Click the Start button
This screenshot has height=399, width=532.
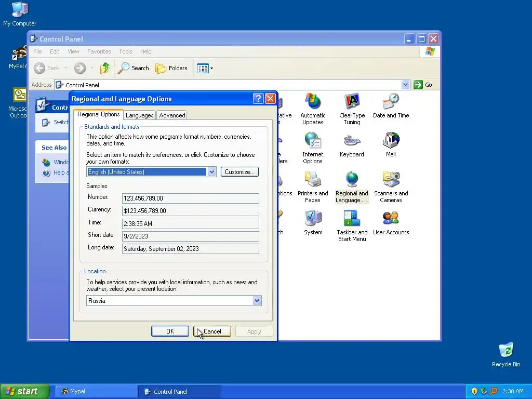point(24,391)
